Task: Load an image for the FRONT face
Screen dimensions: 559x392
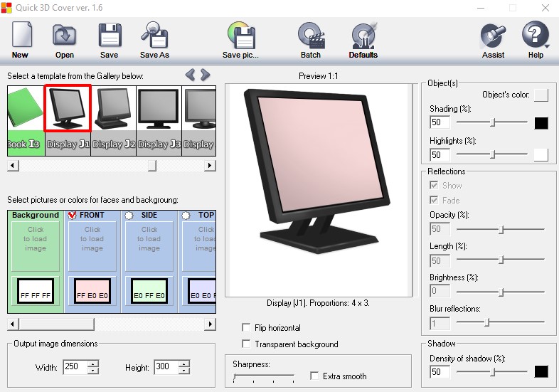Action: click(92, 246)
